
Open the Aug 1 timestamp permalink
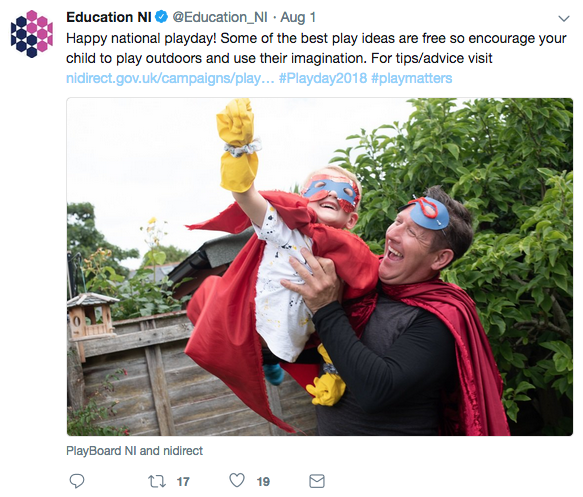point(298,17)
